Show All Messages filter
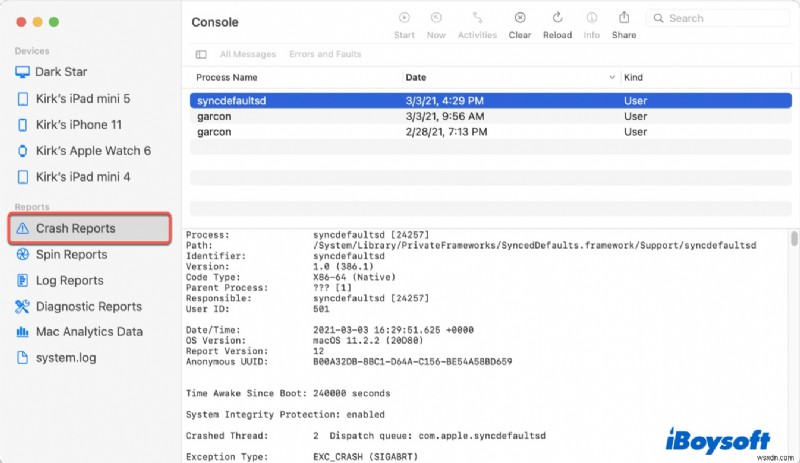800x463 pixels. click(247, 54)
